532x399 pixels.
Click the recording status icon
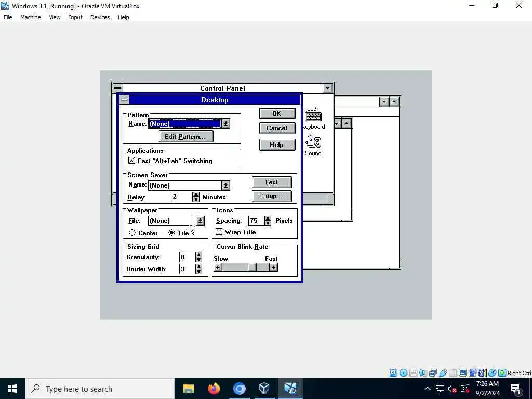tap(472, 373)
